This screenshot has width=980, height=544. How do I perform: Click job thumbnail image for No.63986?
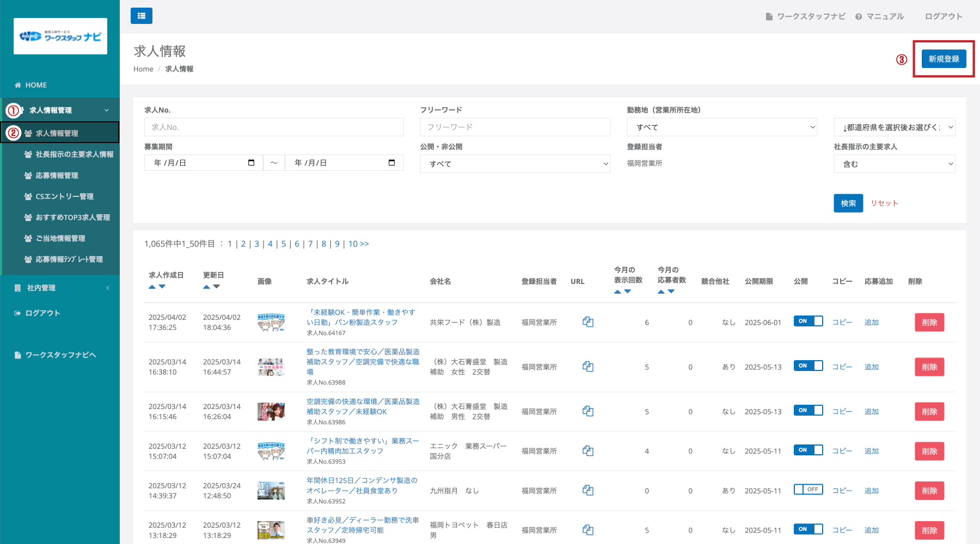tap(271, 411)
